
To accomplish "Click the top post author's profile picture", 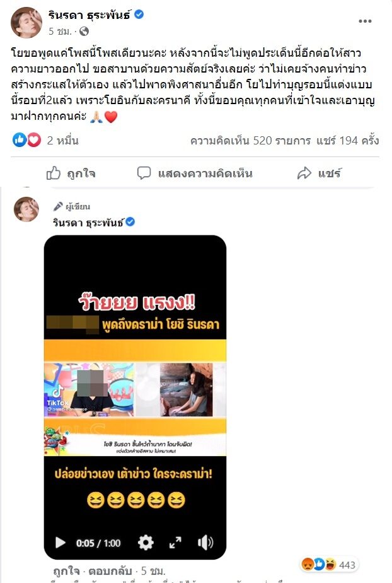I will point(26,22).
